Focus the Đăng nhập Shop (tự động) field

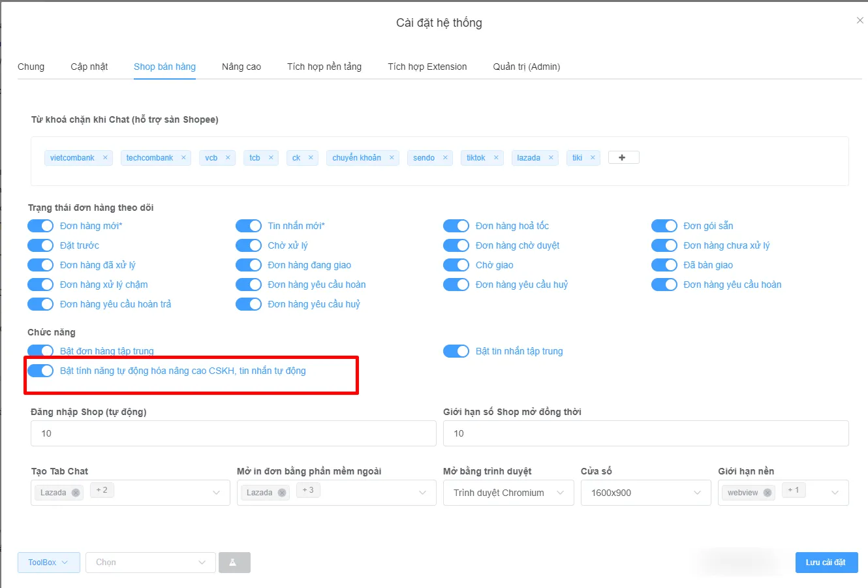click(234, 433)
